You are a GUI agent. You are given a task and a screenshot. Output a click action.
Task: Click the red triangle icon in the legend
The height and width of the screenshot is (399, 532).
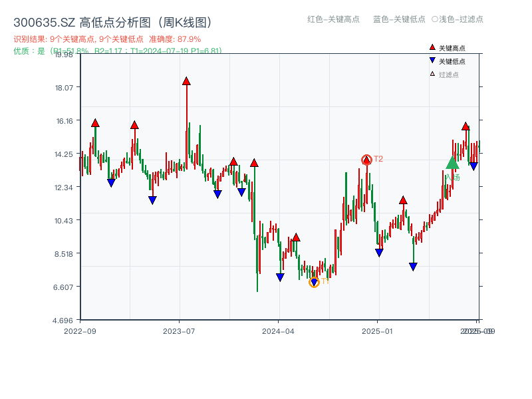(432, 47)
